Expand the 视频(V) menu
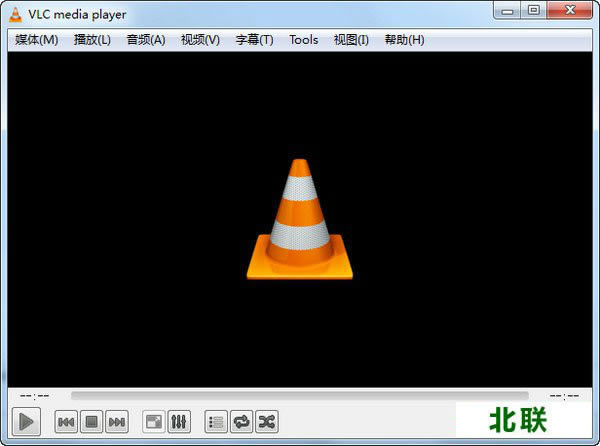The image size is (600, 446). pyautogui.click(x=200, y=40)
